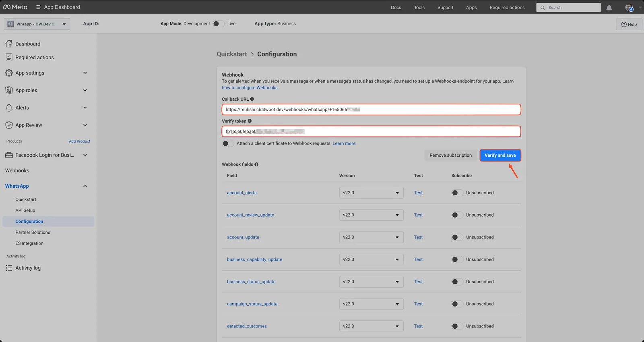Expand Facebook Login for Business section

pos(85,155)
